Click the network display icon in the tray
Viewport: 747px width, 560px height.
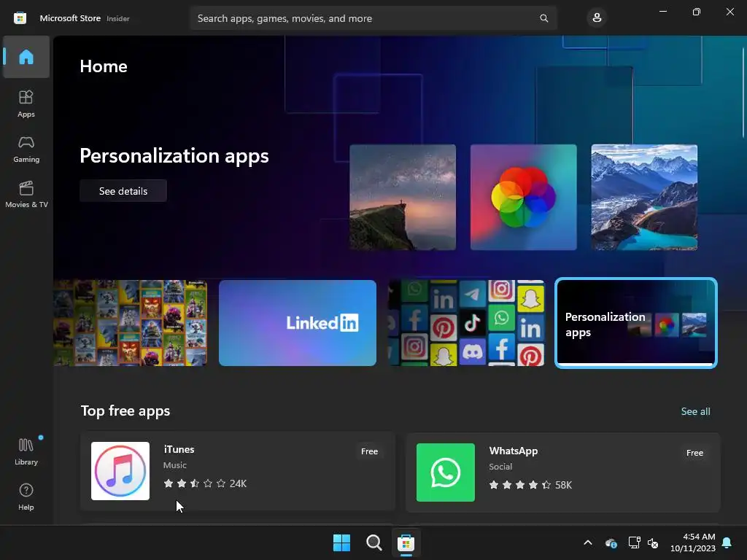click(x=634, y=542)
